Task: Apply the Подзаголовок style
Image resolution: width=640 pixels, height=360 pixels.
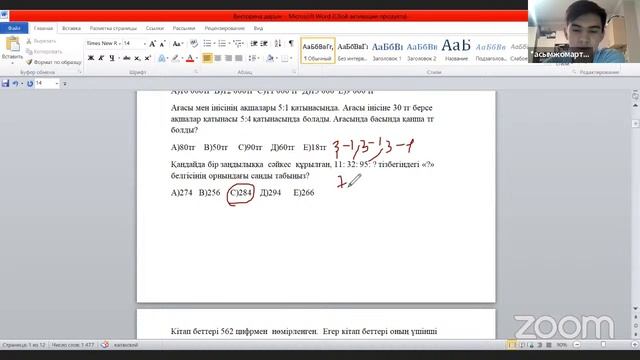Action: [491, 51]
